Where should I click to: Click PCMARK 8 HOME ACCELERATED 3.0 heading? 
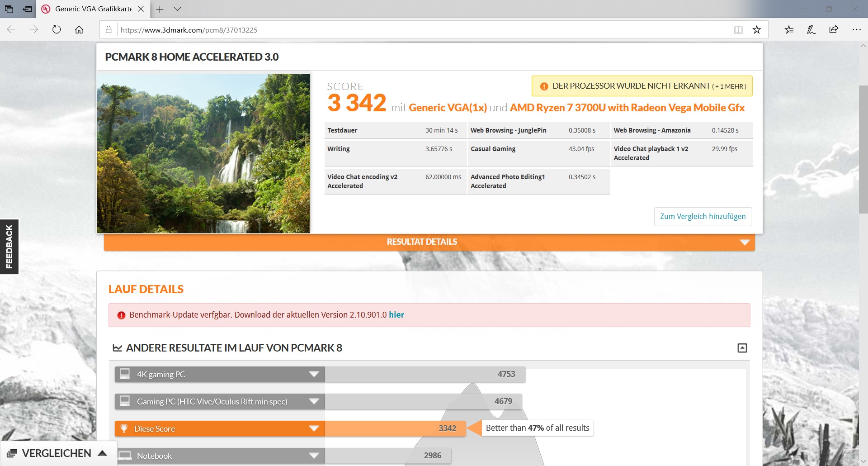point(192,57)
